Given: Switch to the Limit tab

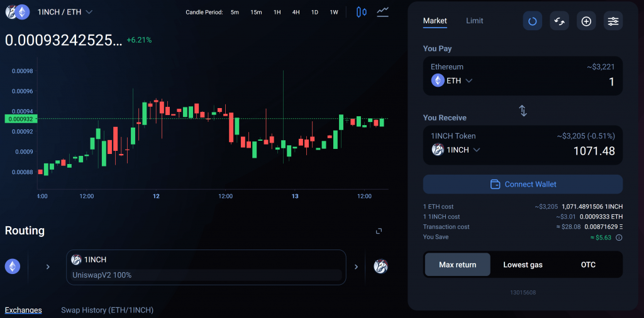Looking at the screenshot, I should [474, 21].
